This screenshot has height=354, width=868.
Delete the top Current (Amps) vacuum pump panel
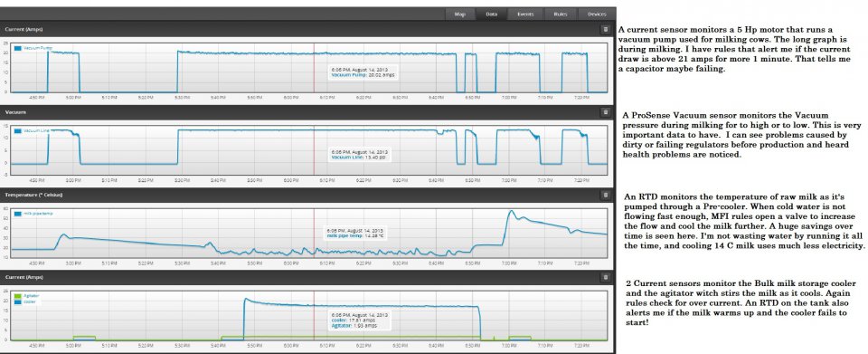coord(606,29)
